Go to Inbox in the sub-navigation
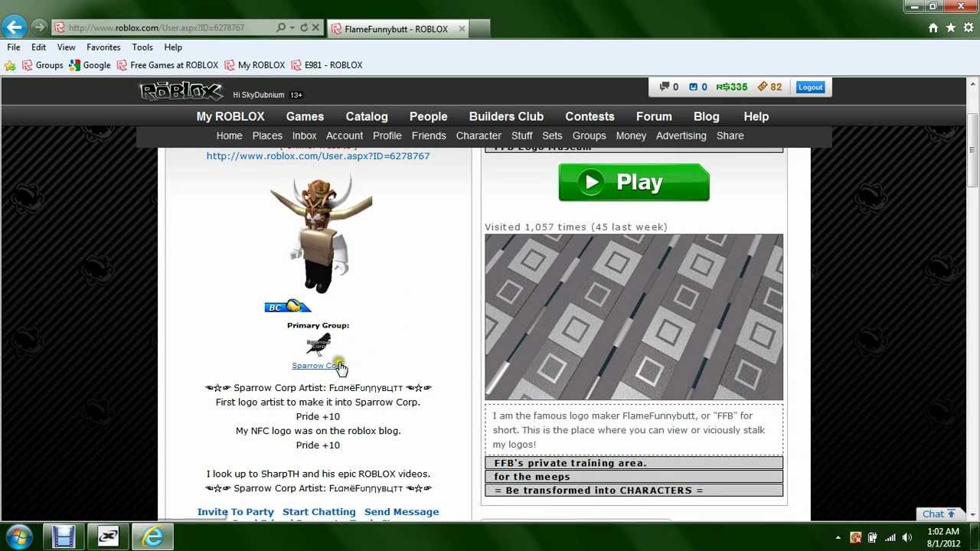980x551 pixels. tap(304, 135)
